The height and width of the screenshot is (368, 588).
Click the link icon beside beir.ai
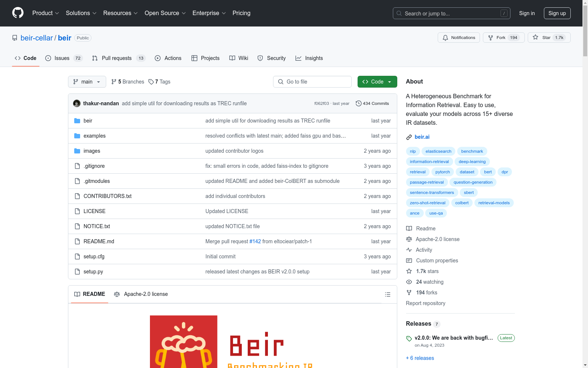pyautogui.click(x=409, y=137)
